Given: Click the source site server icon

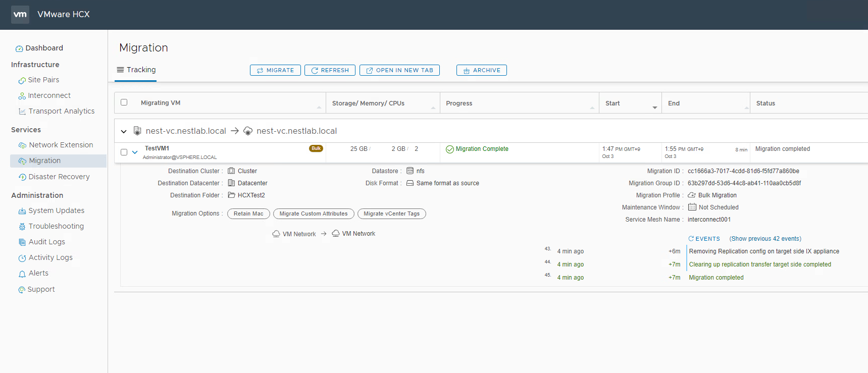Looking at the screenshot, I should pos(137,131).
